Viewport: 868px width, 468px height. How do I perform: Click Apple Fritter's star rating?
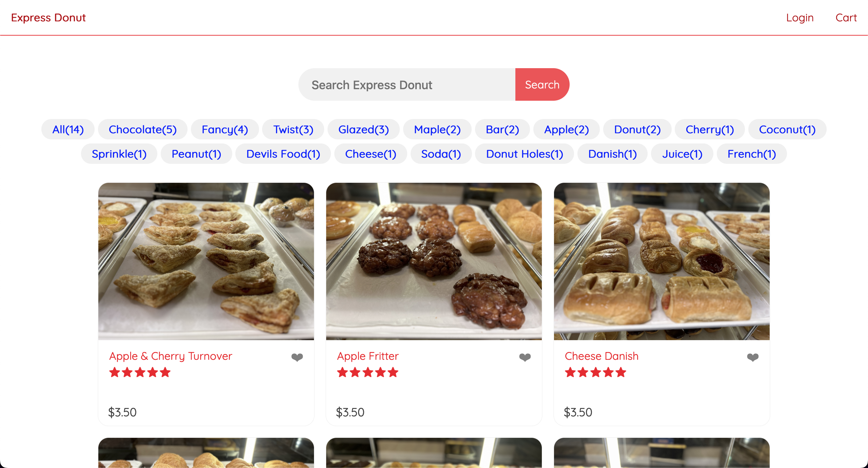[x=368, y=372]
